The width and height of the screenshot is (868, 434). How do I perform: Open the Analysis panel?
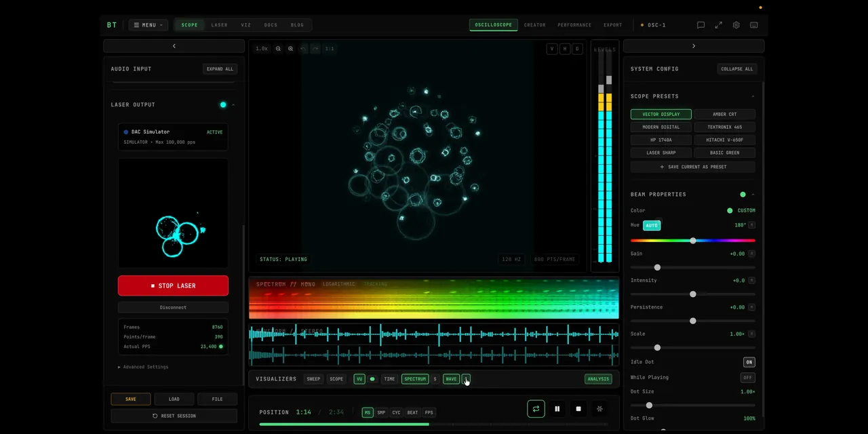(x=598, y=379)
